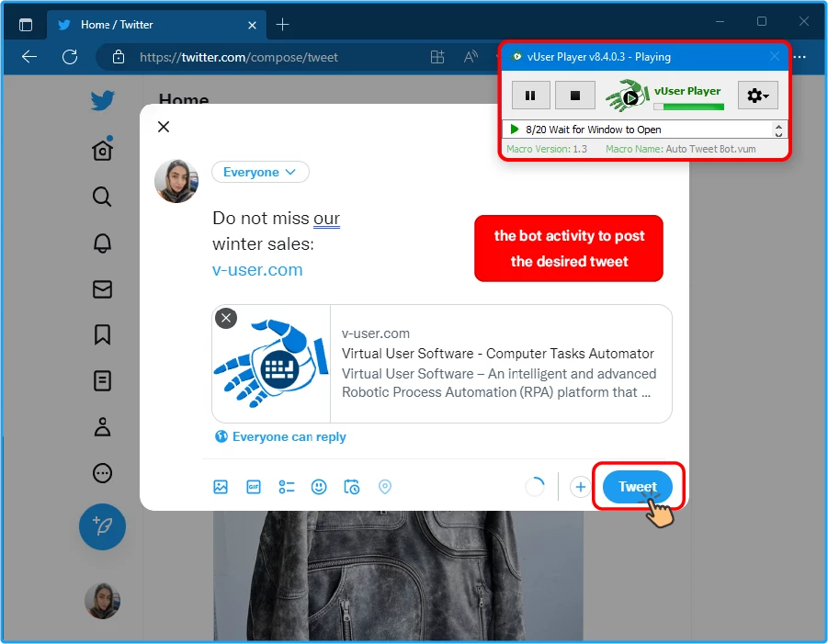Screen dimensions: 828x644
Task: Click the address bar URL
Action: pos(239,57)
